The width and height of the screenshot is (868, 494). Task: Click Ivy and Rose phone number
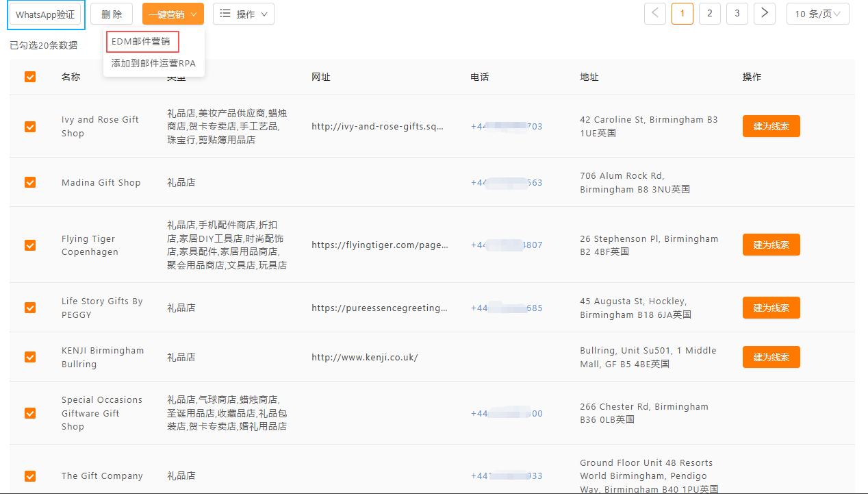coord(507,126)
